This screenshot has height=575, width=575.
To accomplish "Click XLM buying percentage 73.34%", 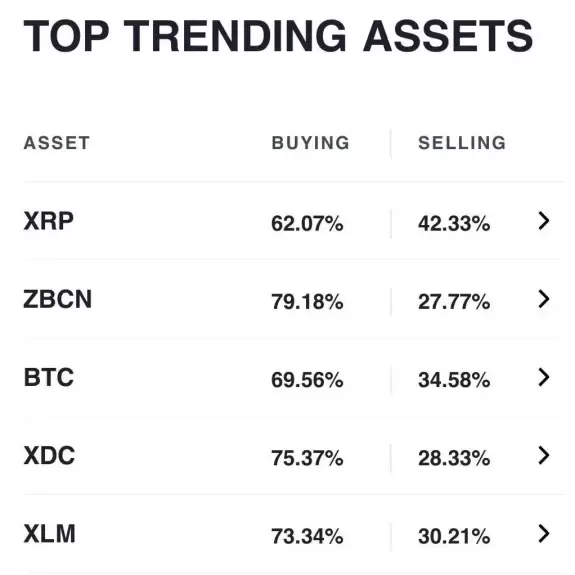I will (x=307, y=536).
